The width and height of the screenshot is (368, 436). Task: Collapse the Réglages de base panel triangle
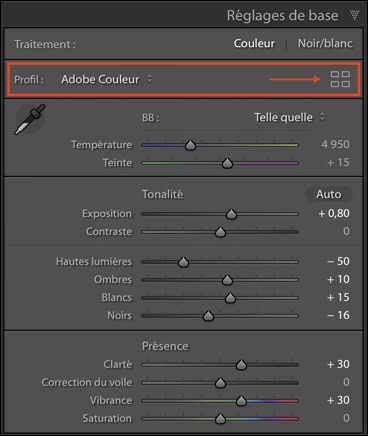click(x=355, y=15)
